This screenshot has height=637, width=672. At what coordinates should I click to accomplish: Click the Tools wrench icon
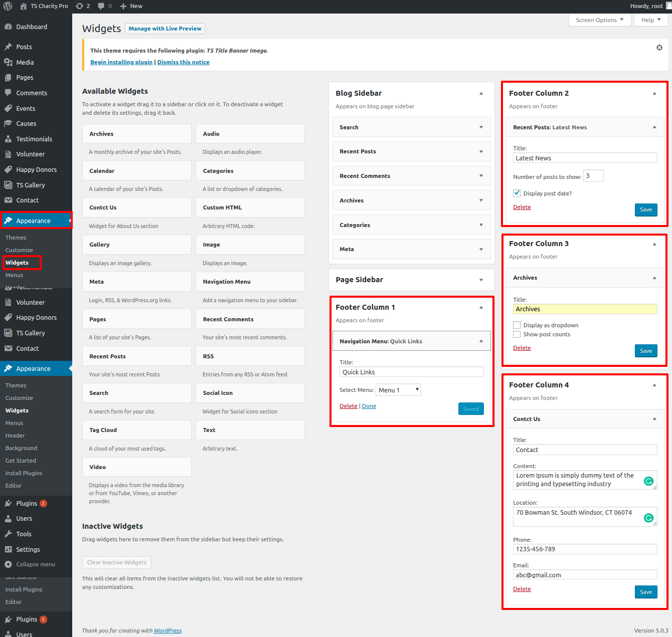tap(8, 534)
